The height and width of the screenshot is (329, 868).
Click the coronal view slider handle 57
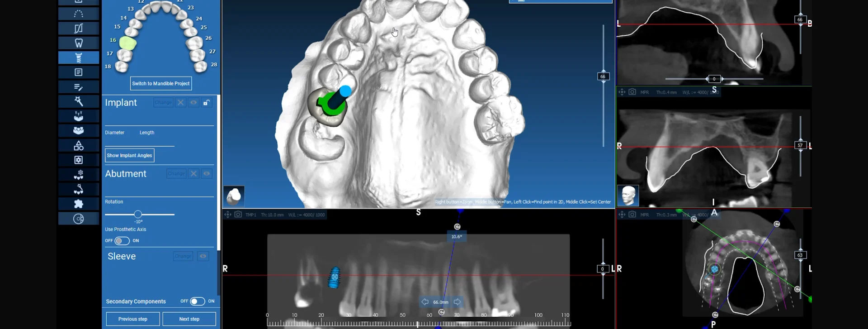(x=800, y=145)
